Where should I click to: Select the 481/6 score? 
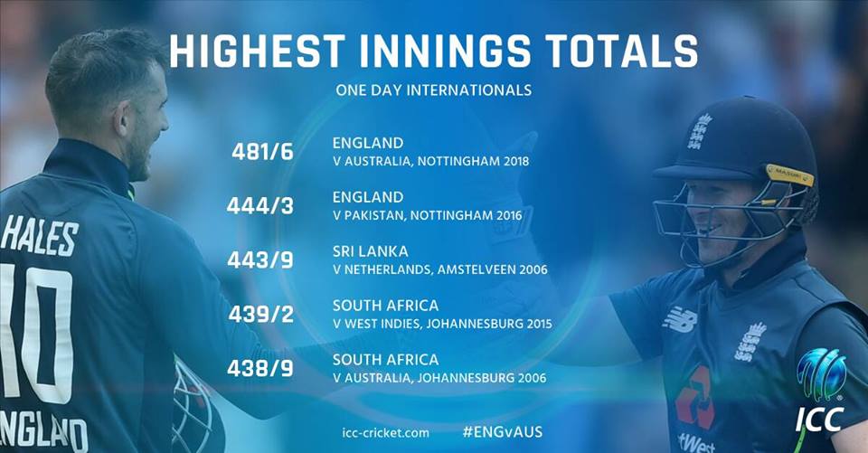(262, 152)
